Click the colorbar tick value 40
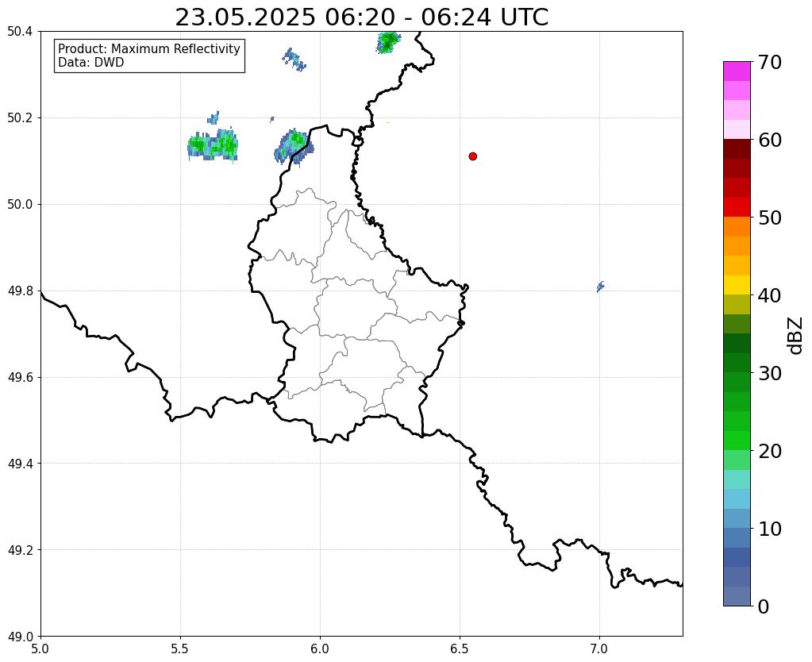This screenshot has height=662, width=812. (770, 295)
